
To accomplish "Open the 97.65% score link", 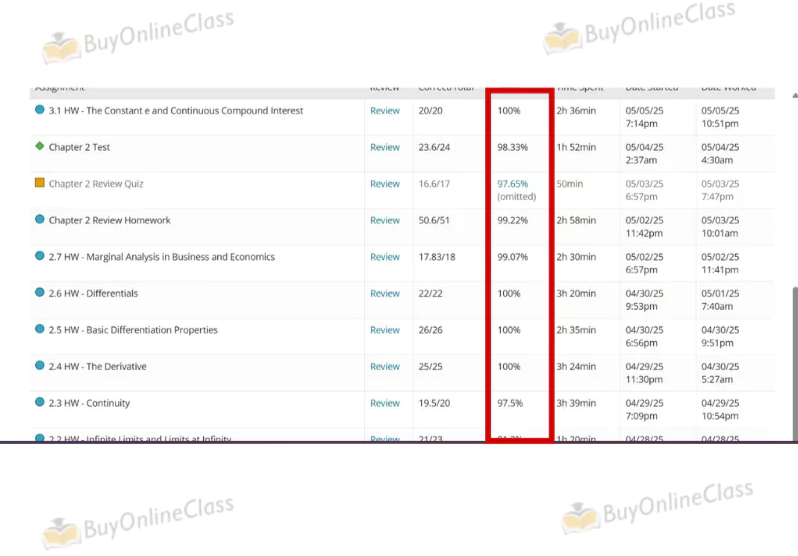I will (x=512, y=184).
